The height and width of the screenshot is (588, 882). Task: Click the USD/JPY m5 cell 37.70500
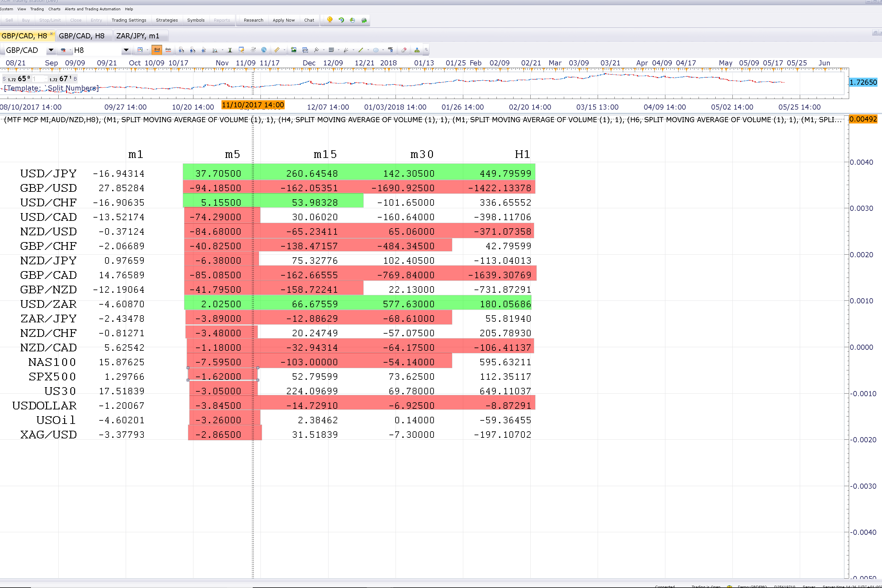point(218,173)
